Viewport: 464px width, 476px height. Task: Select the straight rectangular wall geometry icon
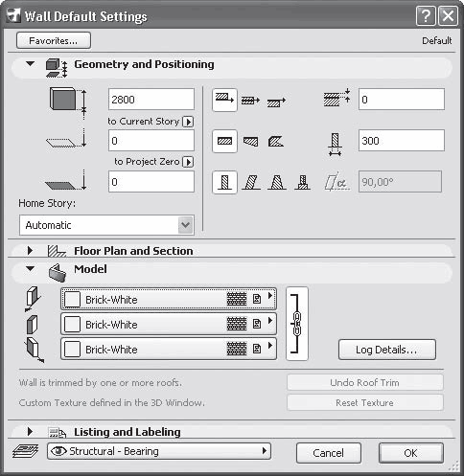(224, 141)
